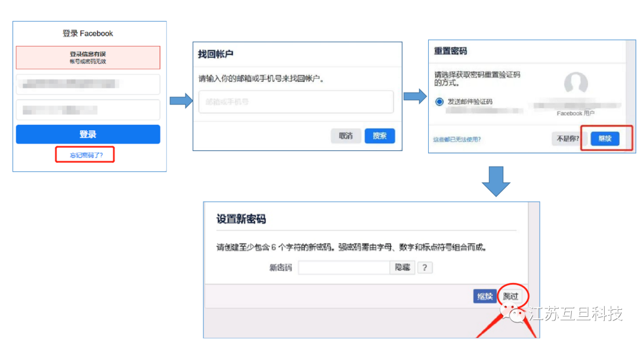Click the 登录信息有误 error banner

88,57
